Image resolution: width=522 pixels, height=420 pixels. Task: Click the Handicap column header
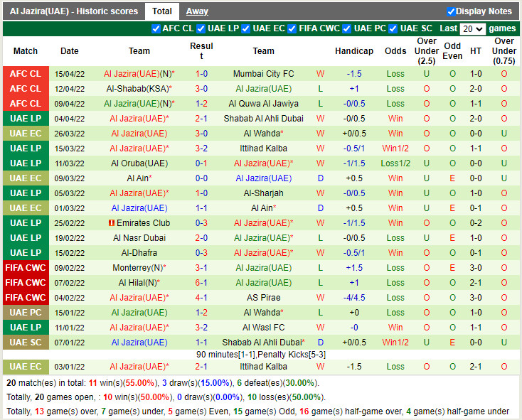click(354, 51)
